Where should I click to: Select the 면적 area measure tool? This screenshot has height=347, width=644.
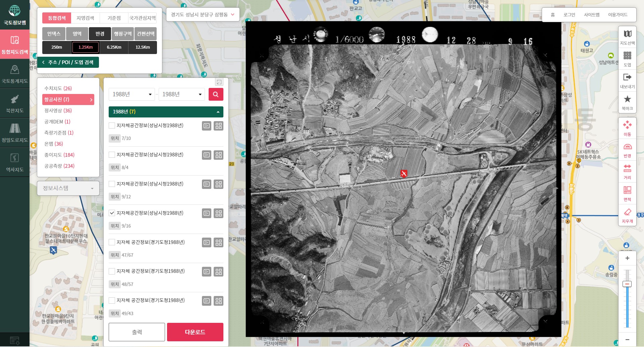tap(627, 194)
